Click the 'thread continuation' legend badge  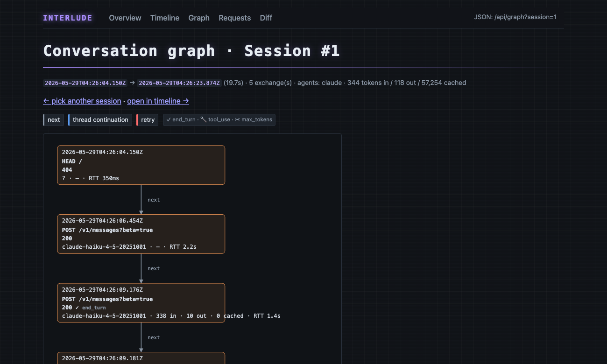point(100,120)
